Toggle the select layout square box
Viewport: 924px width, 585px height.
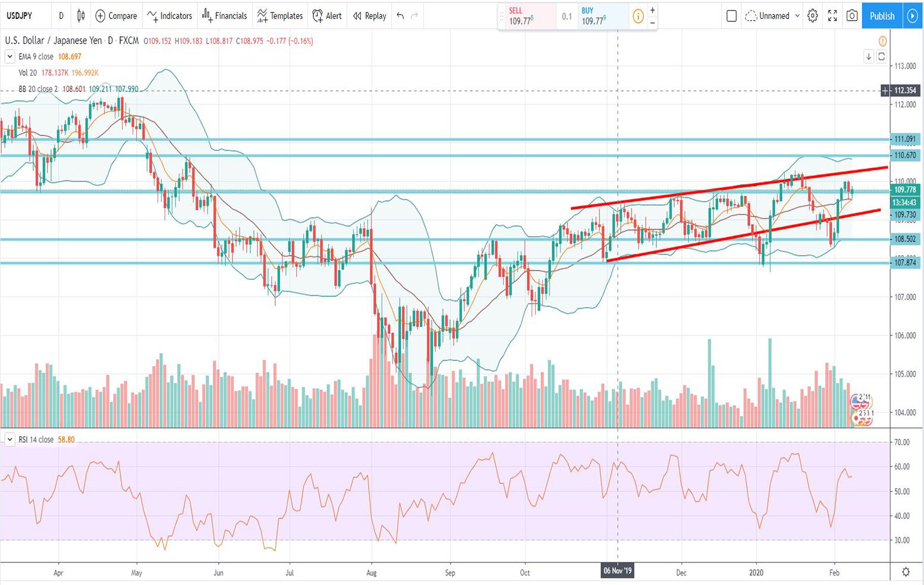click(x=731, y=16)
